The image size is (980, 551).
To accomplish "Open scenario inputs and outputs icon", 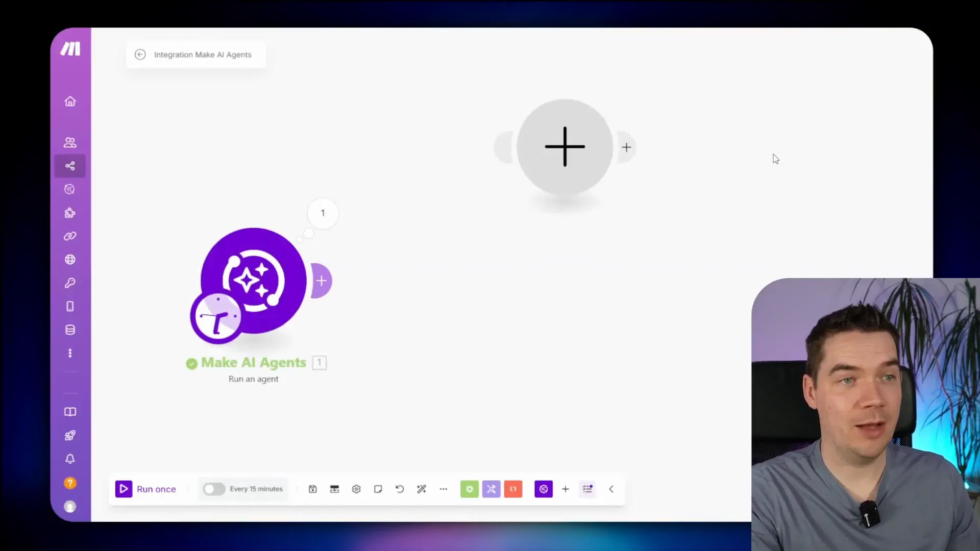I will pyautogui.click(x=335, y=489).
